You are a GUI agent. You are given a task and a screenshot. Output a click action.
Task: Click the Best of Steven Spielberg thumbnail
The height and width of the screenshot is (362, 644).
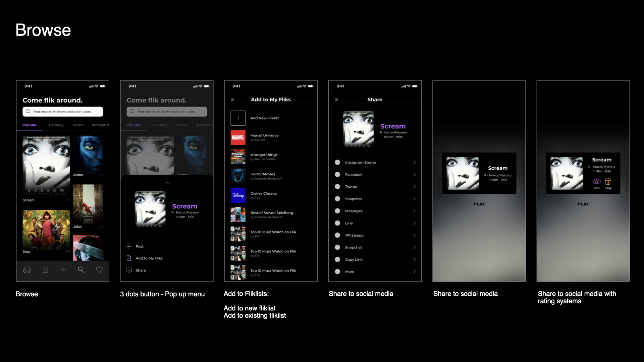click(x=238, y=215)
